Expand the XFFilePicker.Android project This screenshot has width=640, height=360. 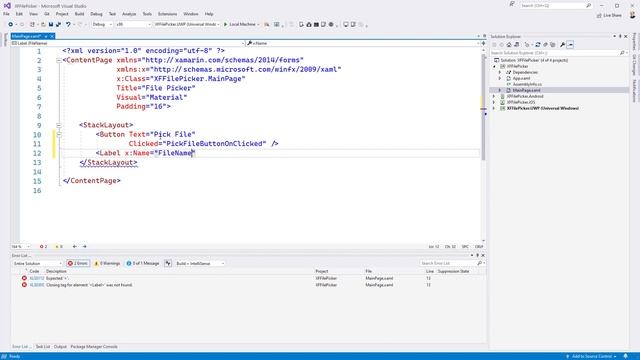494,96
